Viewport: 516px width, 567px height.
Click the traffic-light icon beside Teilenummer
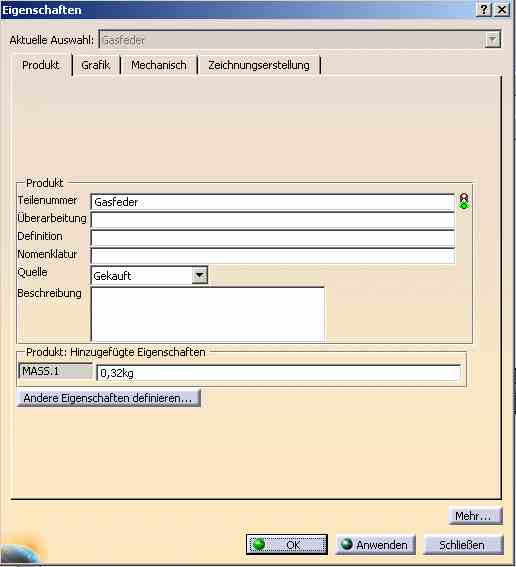tap(464, 201)
